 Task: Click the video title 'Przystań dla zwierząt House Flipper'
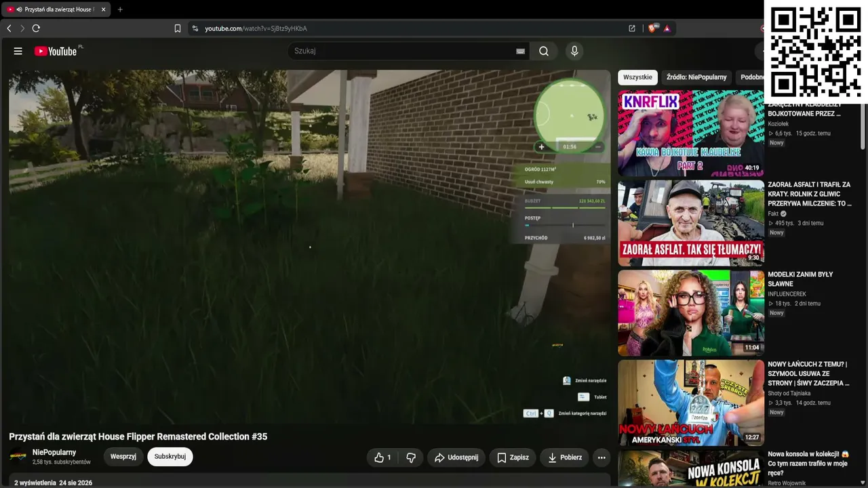point(138,436)
